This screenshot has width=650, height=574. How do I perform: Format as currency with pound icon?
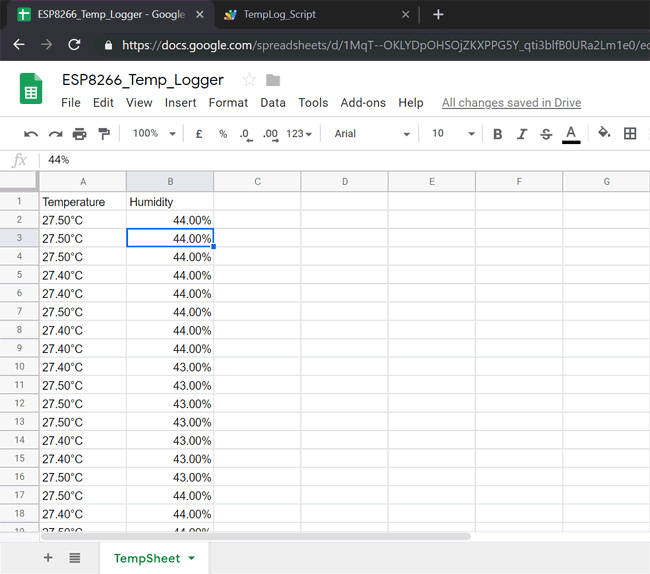click(x=199, y=134)
